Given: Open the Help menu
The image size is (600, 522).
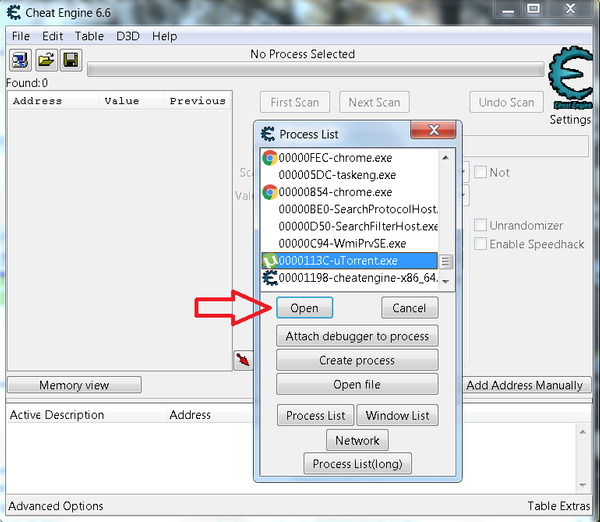Looking at the screenshot, I should point(165,36).
